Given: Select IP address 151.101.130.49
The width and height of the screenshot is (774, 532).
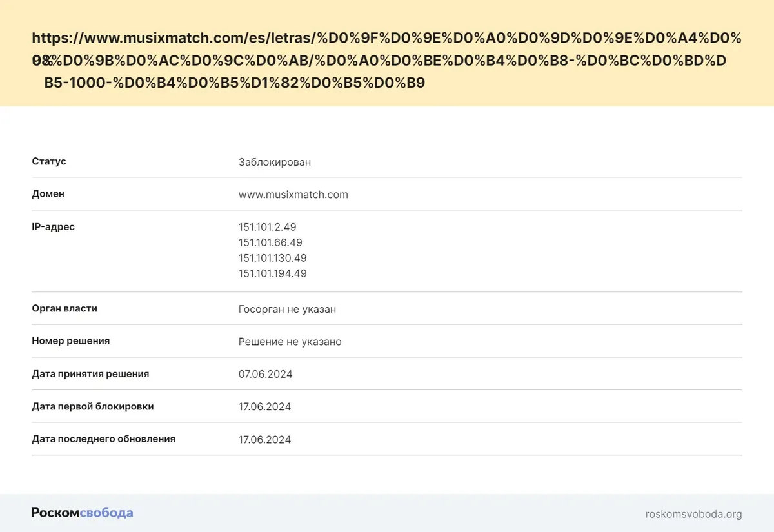Looking at the screenshot, I should click(272, 258).
